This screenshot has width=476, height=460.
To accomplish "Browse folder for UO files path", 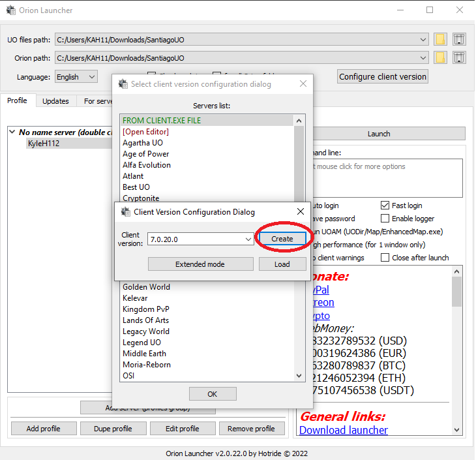I will [x=440, y=39].
